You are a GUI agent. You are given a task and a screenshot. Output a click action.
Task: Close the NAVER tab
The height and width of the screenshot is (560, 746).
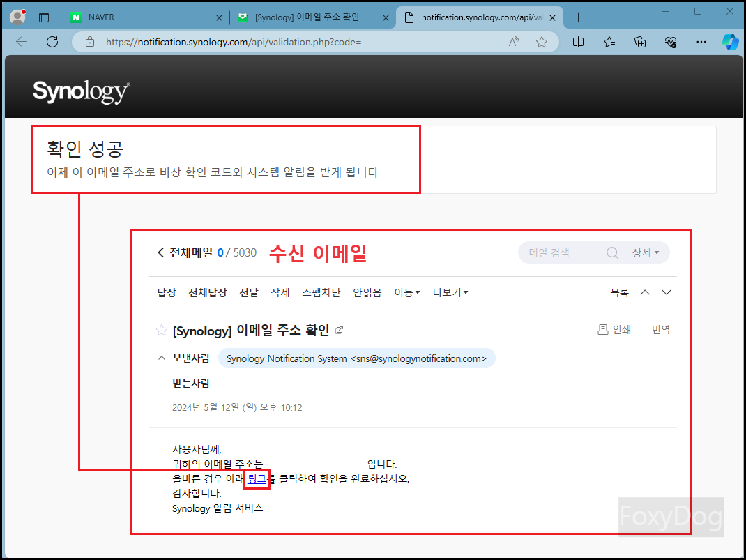pyautogui.click(x=219, y=17)
